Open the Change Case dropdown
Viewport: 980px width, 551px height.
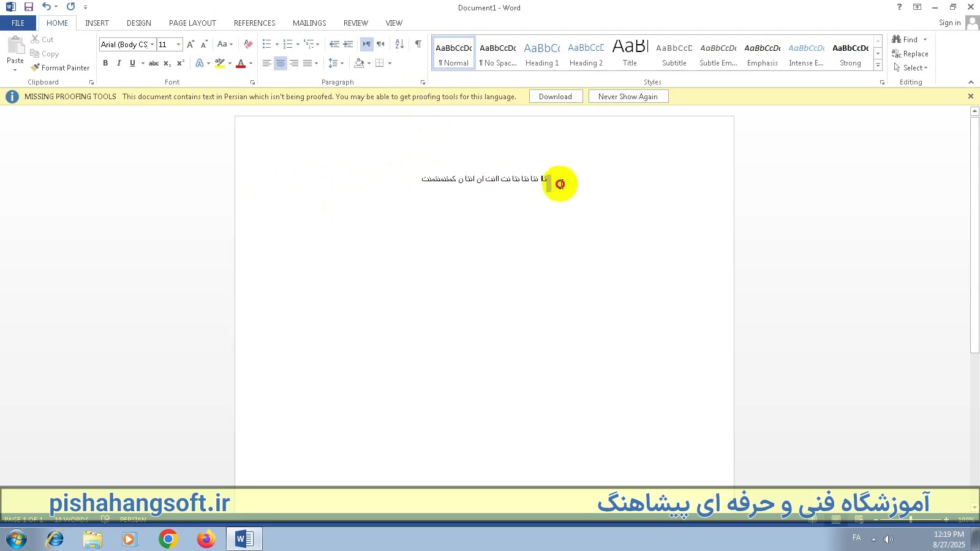click(225, 44)
